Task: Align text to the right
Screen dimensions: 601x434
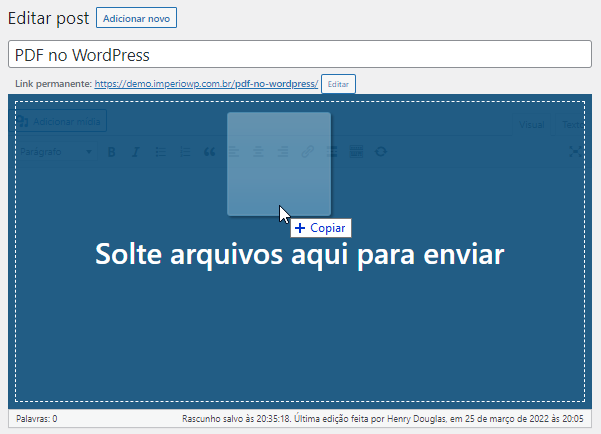Action: click(x=283, y=152)
